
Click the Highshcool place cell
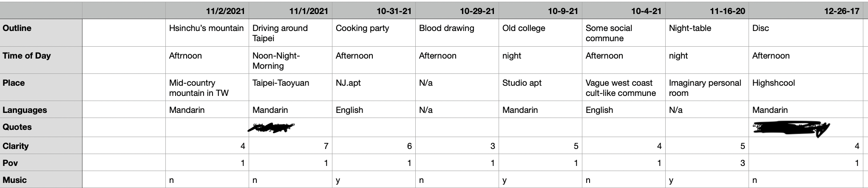[x=806, y=87]
